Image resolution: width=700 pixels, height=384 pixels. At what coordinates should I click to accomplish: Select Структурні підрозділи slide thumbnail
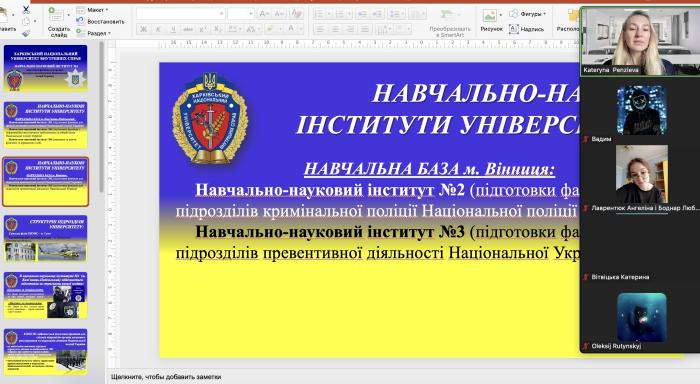click(x=46, y=238)
